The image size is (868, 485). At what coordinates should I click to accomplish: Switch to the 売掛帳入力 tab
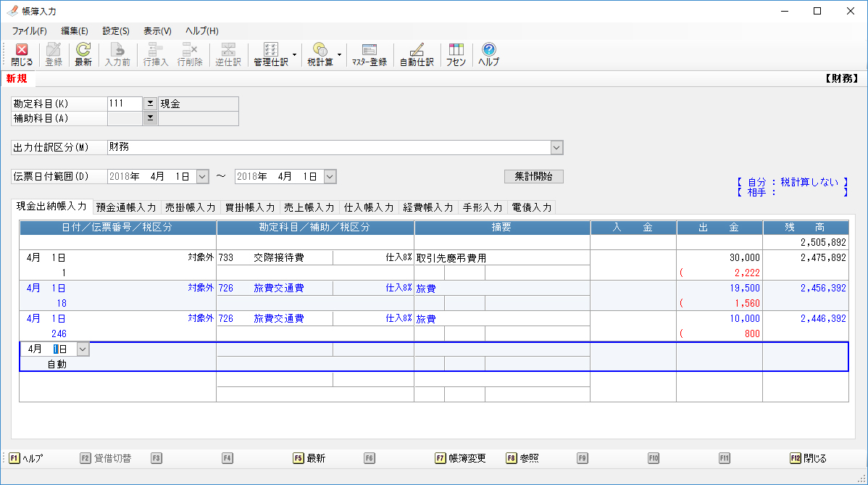coord(191,207)
